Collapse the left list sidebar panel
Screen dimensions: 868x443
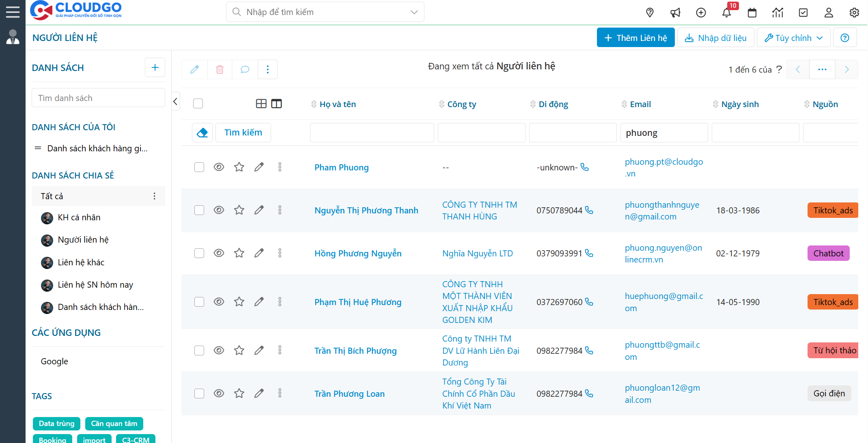pos(175,101)
